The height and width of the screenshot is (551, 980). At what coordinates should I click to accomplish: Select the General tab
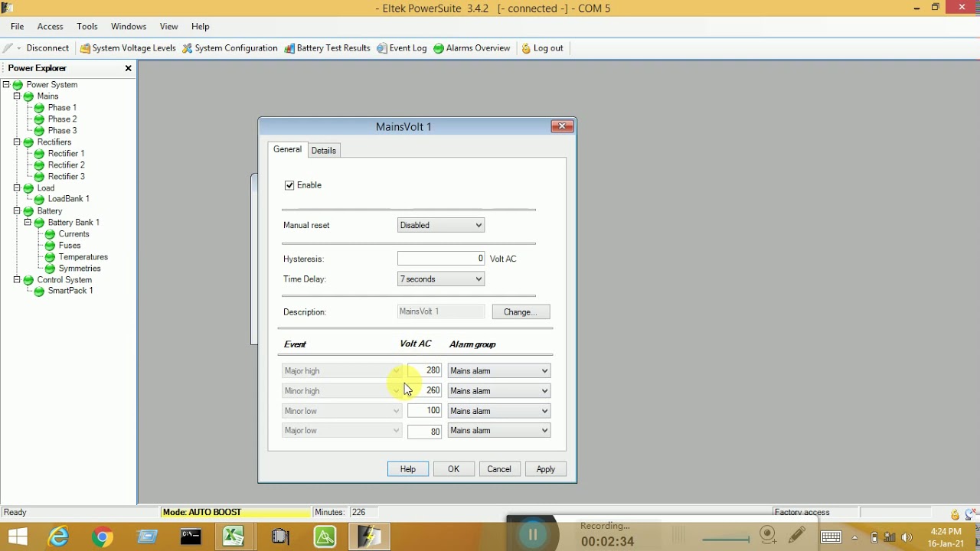[x=288, y=150]
